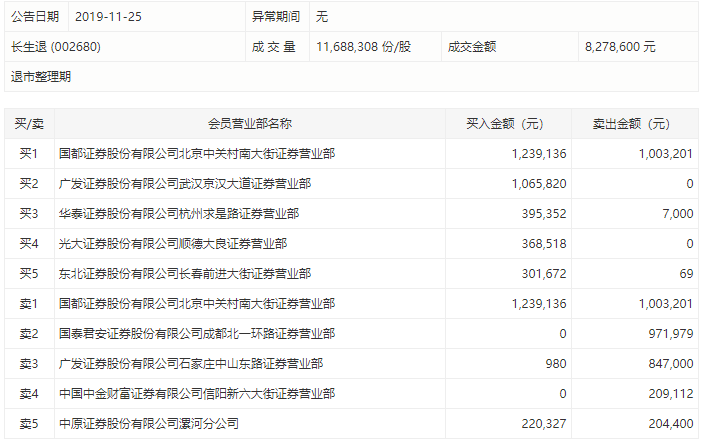Click 中原证券漯河分公司 name
The width and height of the screenshot is (708, 441).
coord(149,423)
